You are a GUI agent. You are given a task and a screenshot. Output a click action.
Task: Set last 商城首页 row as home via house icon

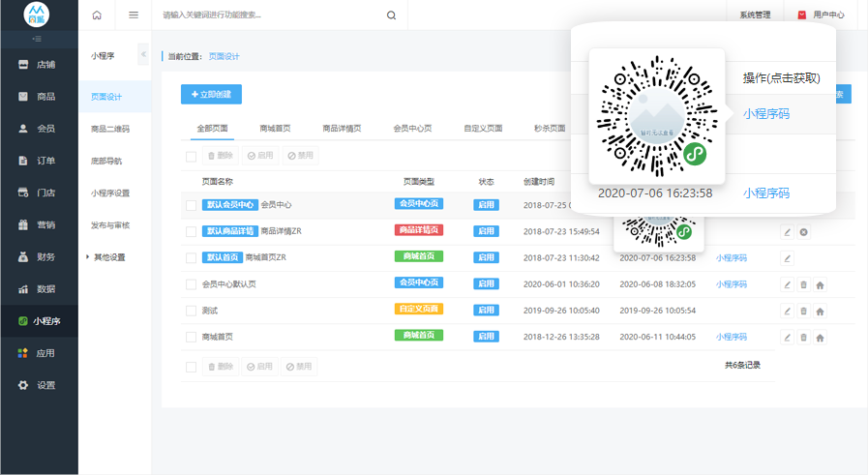tap(821, 338)
